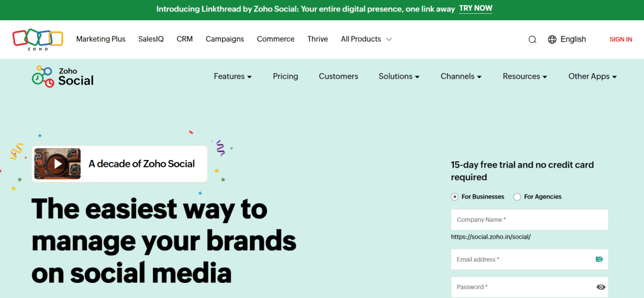This screenshot has width=644, height=298.
Task: Show password using the eye icon
Action: pos(601,287)
